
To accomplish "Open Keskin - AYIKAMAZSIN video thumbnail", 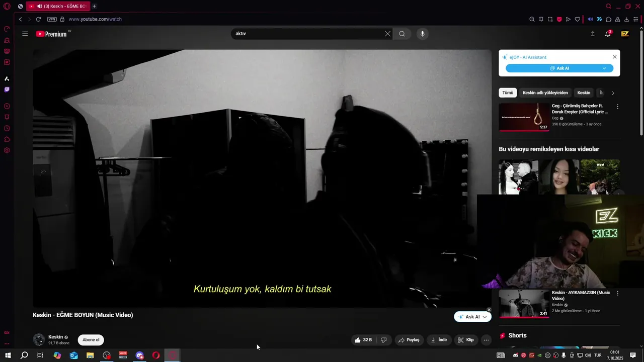I will coord(524,304).
